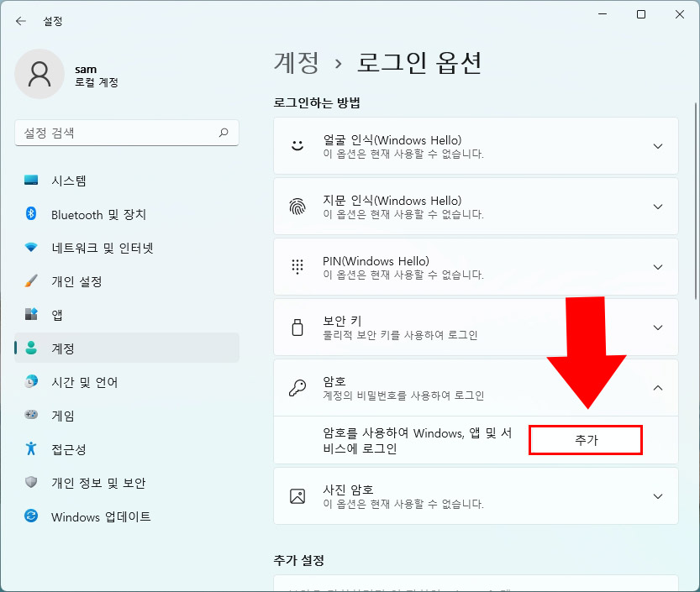Expand the 지문 인식 section

658,206
